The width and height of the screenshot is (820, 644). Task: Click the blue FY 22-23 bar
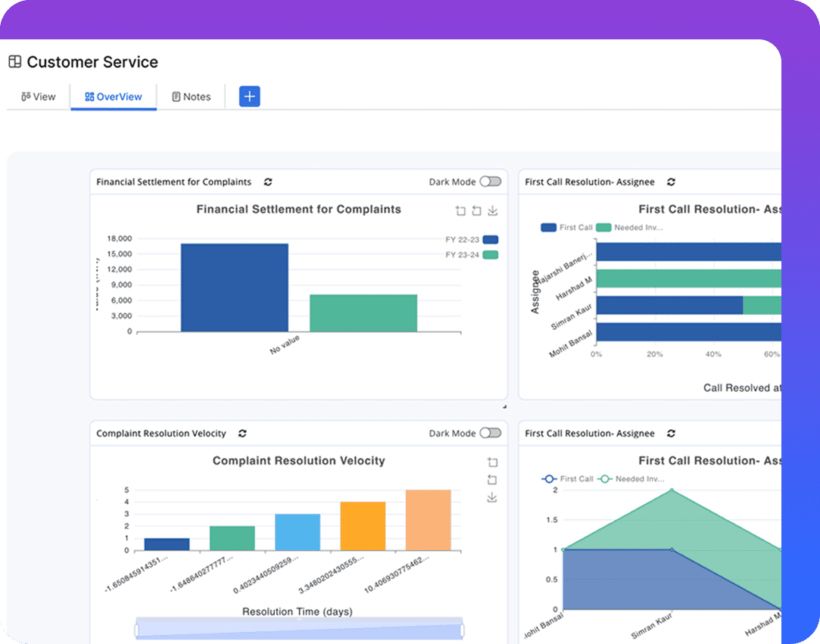pyautogui.click(x=234, y=288)
